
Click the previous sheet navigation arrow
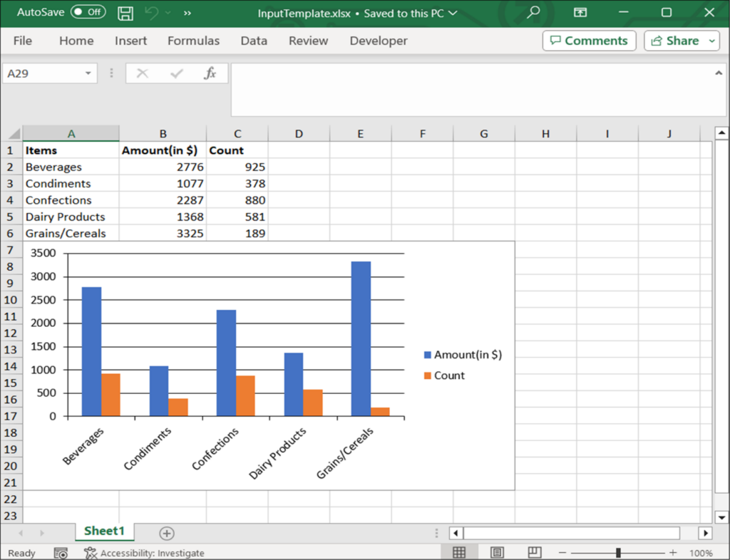tap(21, 533)
